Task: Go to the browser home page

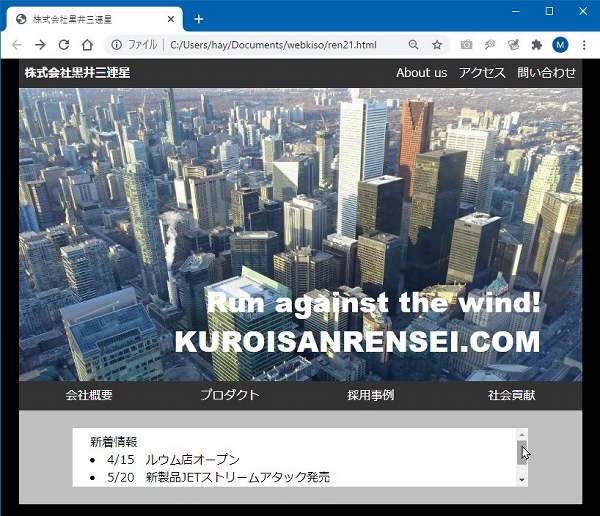Action: click(x=87, y=45)
